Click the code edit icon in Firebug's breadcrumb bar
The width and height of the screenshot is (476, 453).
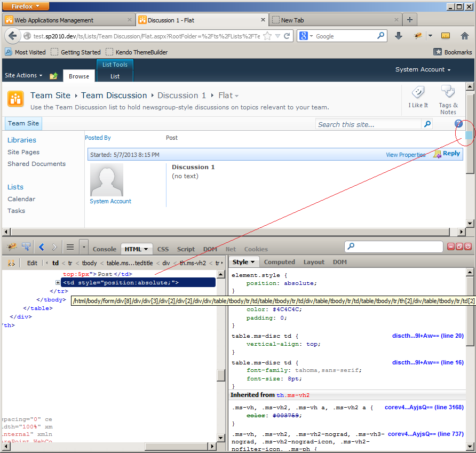coord(12,263)
